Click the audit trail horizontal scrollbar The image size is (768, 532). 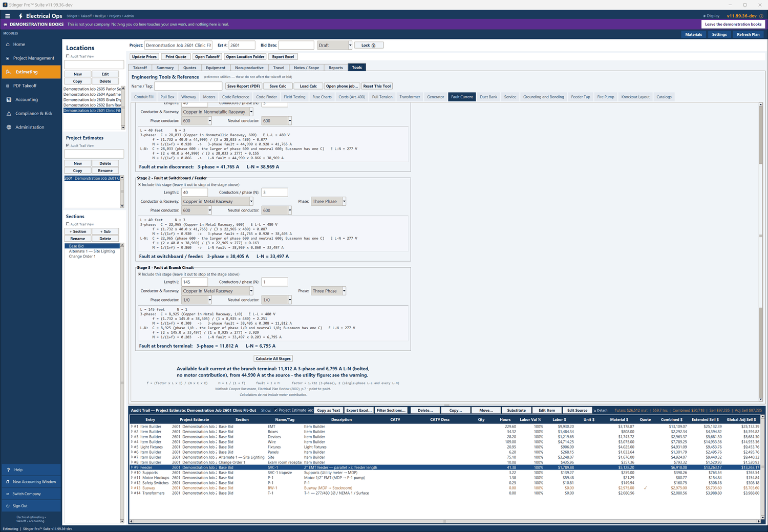coord(444,521)
